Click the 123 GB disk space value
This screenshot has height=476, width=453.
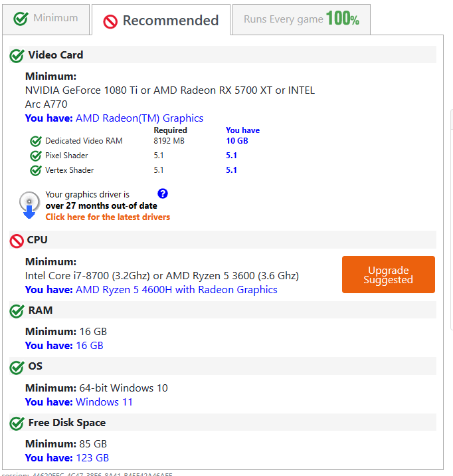click(x=92, y=458)
